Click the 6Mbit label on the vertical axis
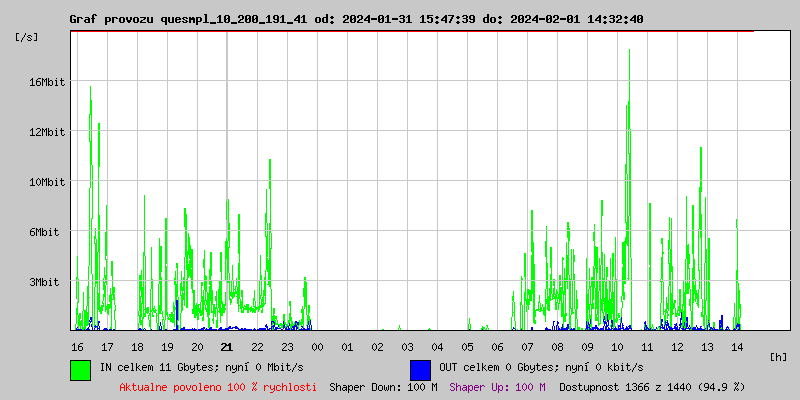800x400 pixels. (44, 232)
